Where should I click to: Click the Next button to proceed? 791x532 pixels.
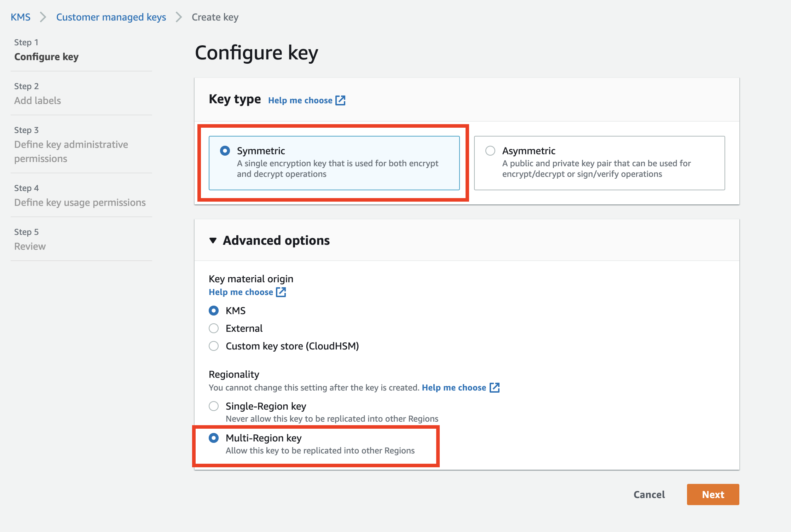pyautogui.click(x=713, y=494)
